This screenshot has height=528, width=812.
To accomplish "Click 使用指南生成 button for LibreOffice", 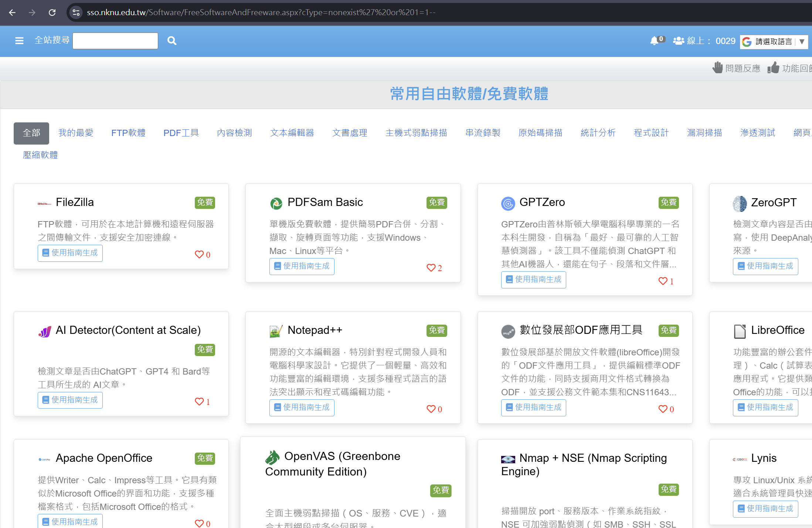I will (765, 408).
